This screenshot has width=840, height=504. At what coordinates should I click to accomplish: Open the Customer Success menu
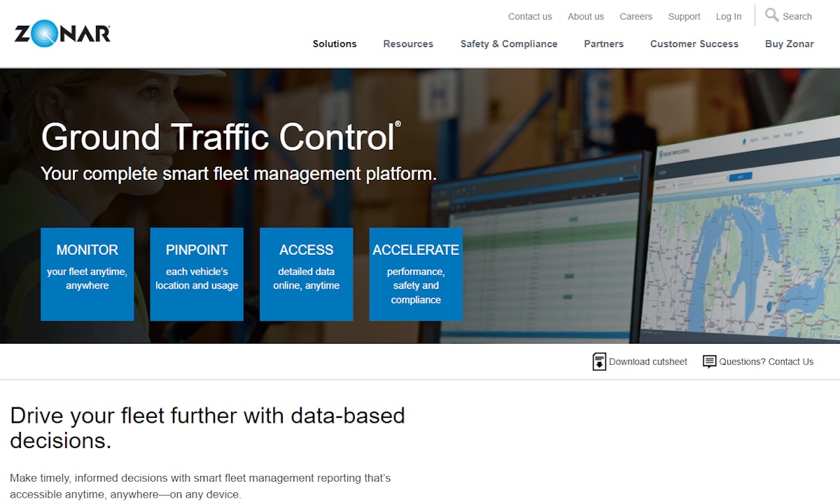pos(694,43)
